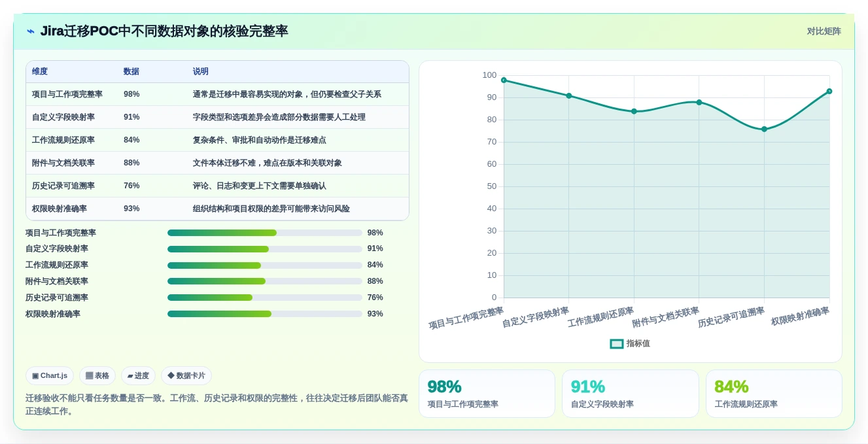Click the 88% value in table
The image size is (868, 444).
[131, 163]
